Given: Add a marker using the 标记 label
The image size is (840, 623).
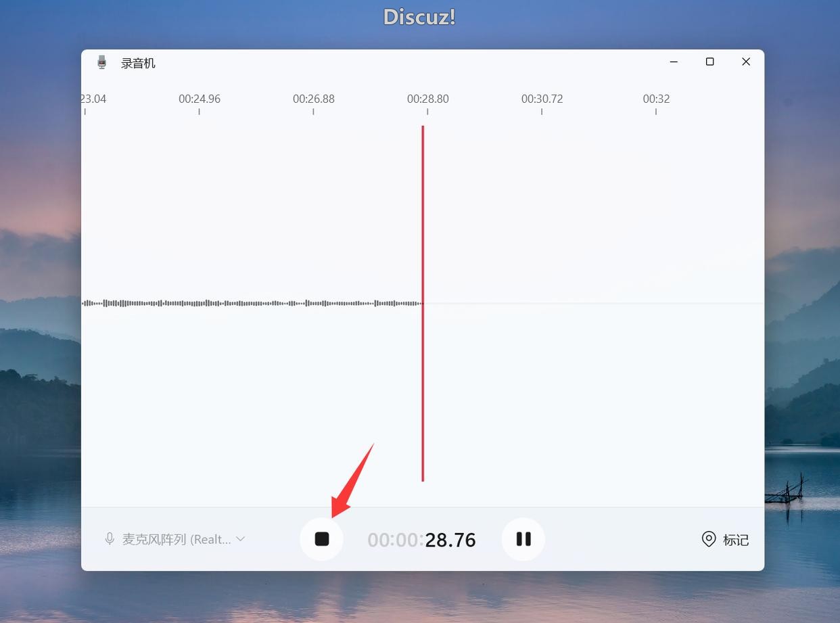Looking at the screenshot, I should (x=735, y=540).
